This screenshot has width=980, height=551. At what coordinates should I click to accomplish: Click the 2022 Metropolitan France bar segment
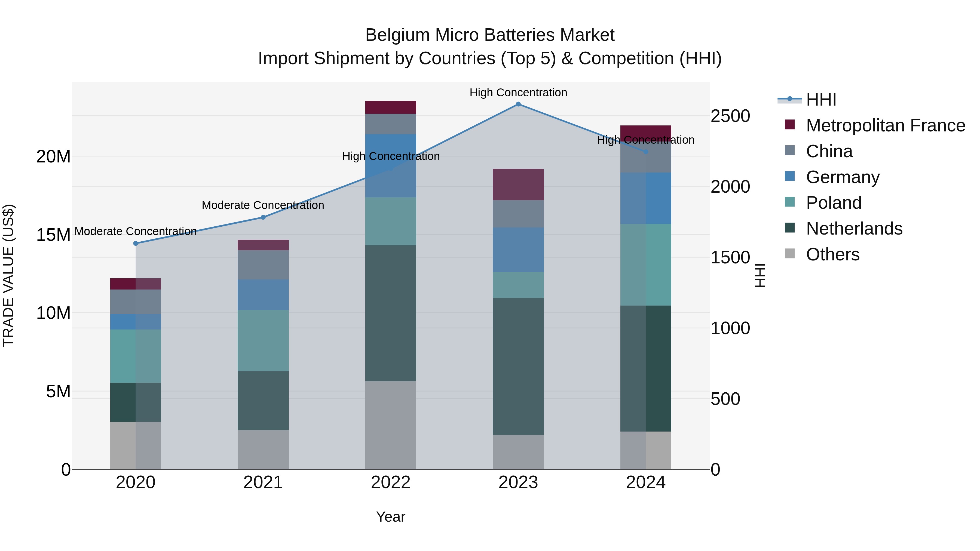391,107
